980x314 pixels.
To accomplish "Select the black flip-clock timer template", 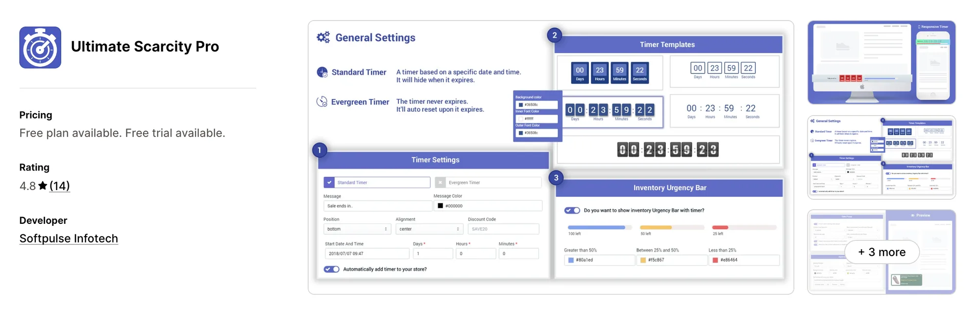I will (668, 149).
